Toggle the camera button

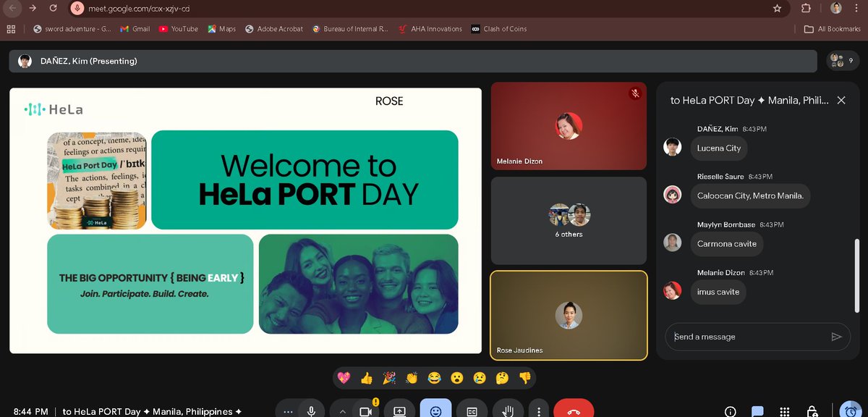[365, 410]
